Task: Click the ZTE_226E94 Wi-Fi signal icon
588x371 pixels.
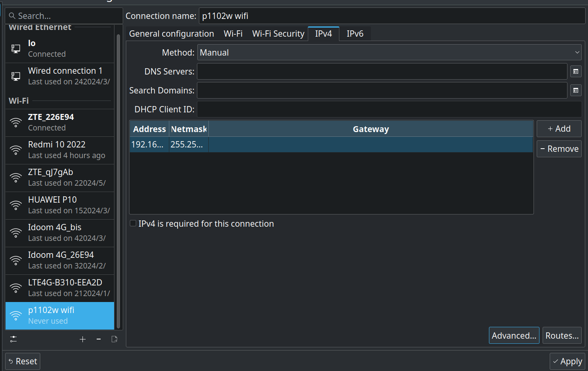Action: [x=16, y=123]
